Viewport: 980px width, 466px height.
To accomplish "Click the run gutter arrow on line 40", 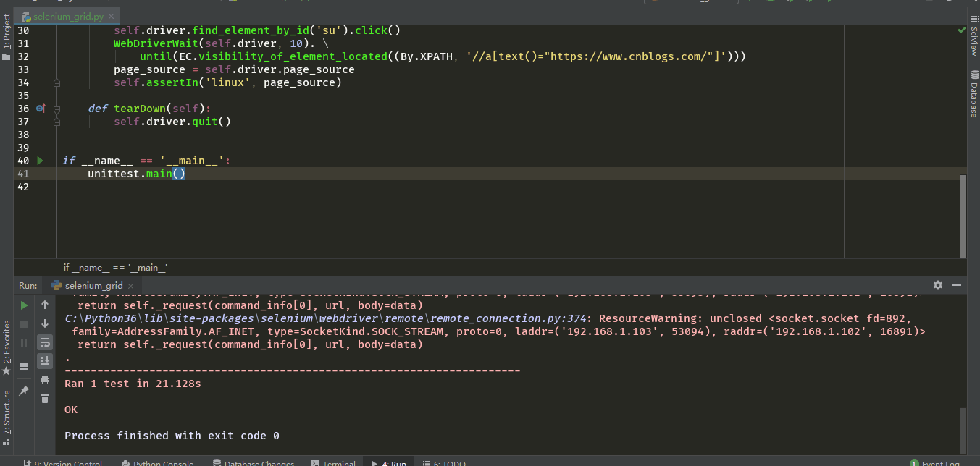I will pos(41,161).
